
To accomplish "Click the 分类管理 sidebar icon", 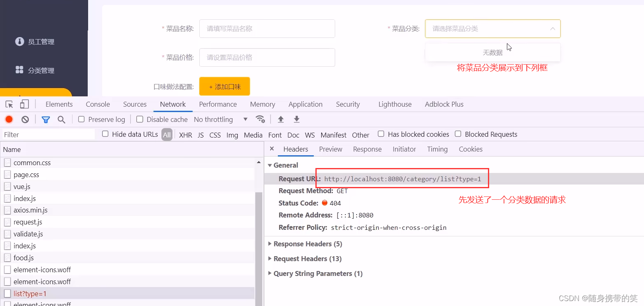I will tap(19, 70).
